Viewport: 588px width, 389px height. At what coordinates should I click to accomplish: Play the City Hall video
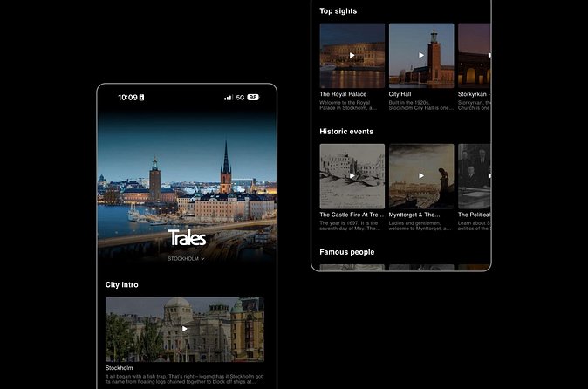point(421,56)
